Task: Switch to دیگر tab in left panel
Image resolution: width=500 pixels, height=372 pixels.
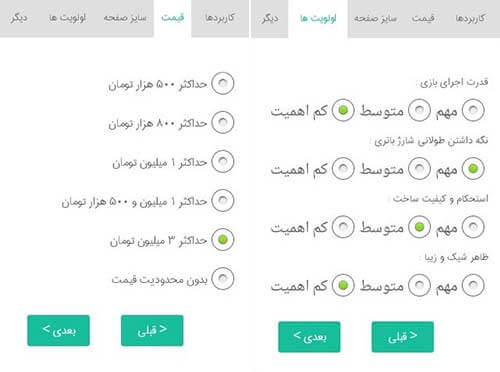Action: [19, 18]
